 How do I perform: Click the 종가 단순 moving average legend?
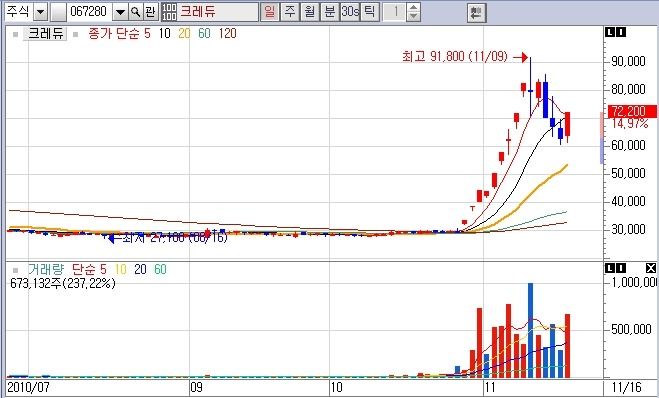pyautogui.click(x=113, y=34)
